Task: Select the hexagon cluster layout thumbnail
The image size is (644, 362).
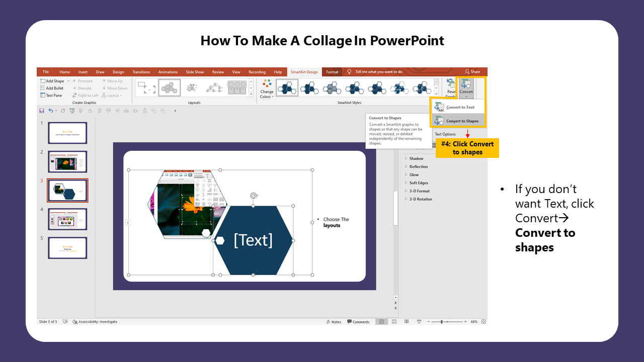Action: pos(170,87)
